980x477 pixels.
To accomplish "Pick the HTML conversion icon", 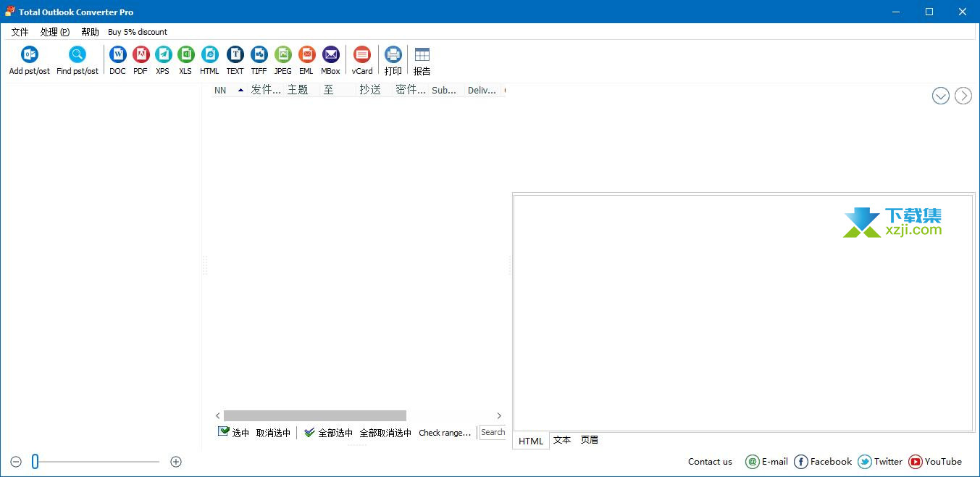I will [x=209, y=60].
